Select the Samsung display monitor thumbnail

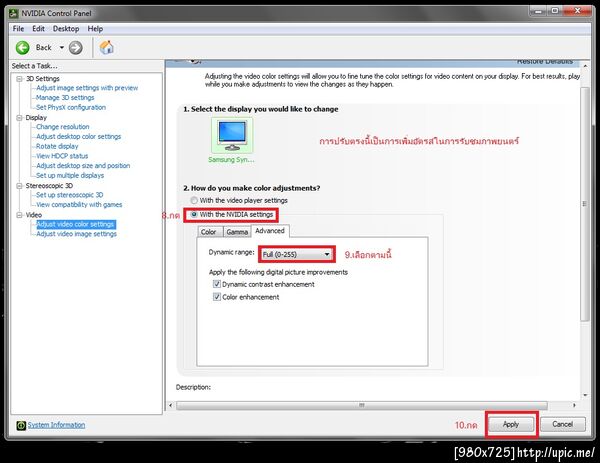click(x=232, y=135)
